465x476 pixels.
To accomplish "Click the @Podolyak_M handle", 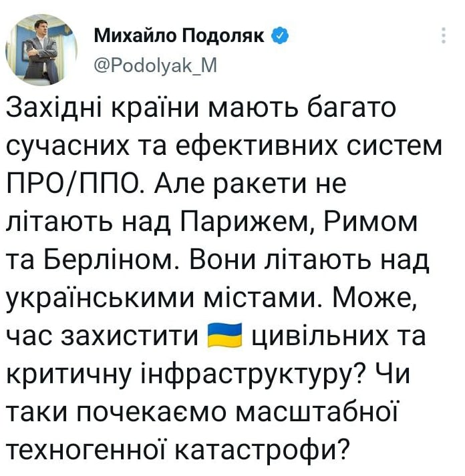I will tap(156, 65).
